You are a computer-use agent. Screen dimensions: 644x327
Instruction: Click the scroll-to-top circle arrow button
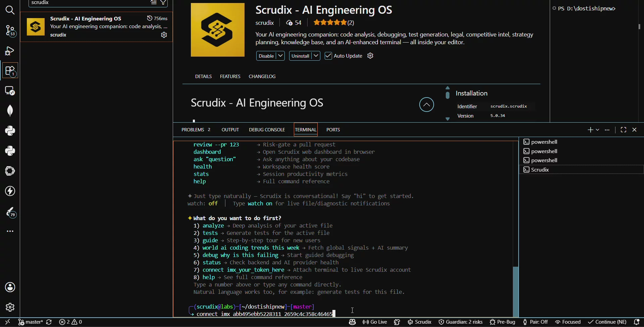click(x=427, y=105)
